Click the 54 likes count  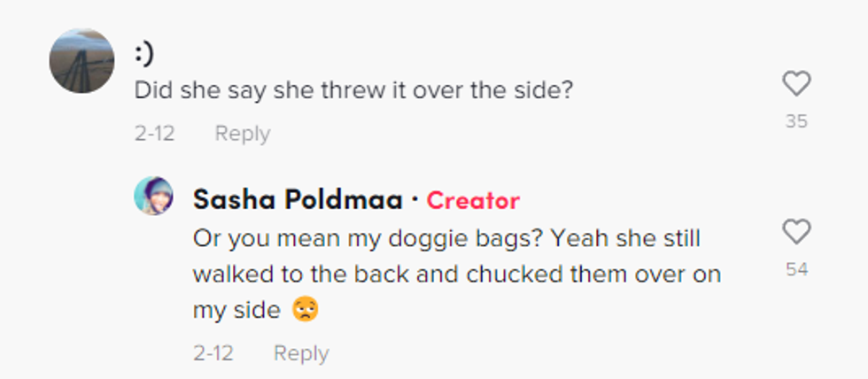point(796,269)
